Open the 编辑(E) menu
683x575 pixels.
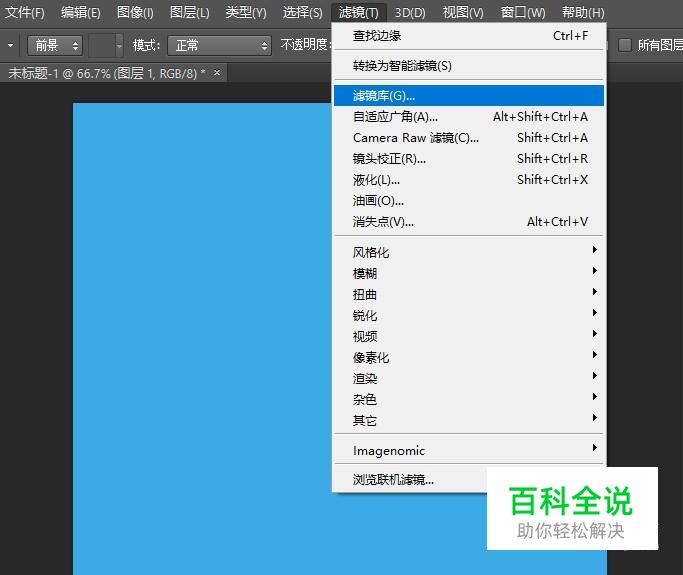click(x=81, y=12)
